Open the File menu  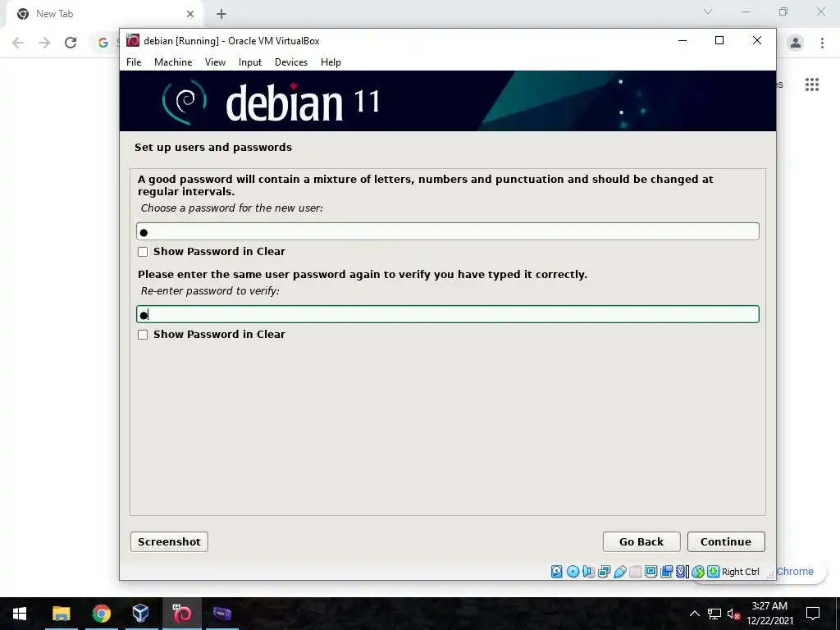pyautogui.click(x=134, y=62)
